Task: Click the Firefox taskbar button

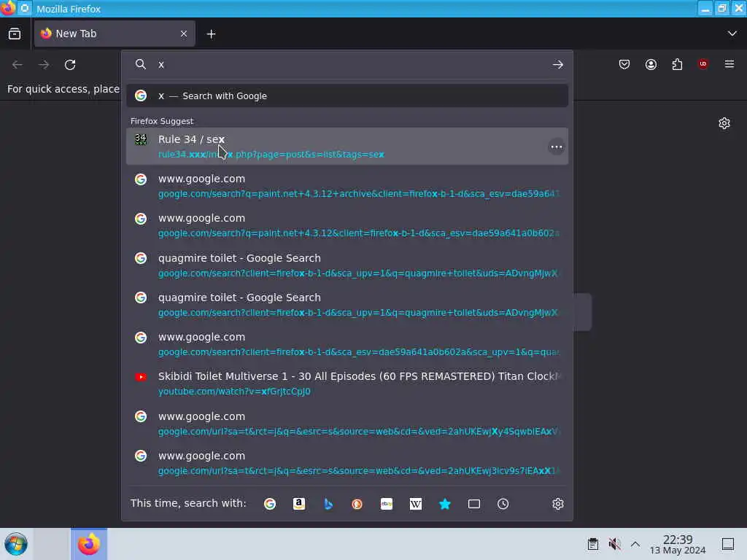Action: 89,544
